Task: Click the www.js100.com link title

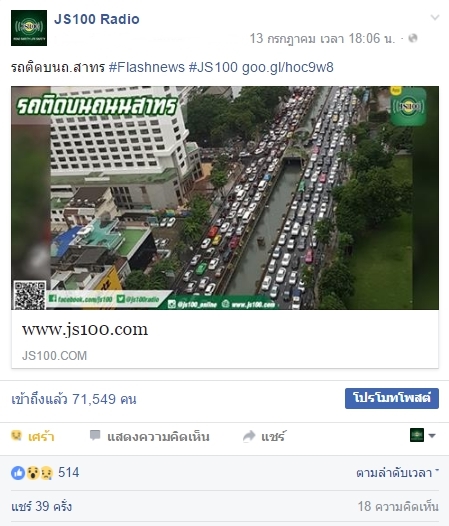Action: [85, 329]
